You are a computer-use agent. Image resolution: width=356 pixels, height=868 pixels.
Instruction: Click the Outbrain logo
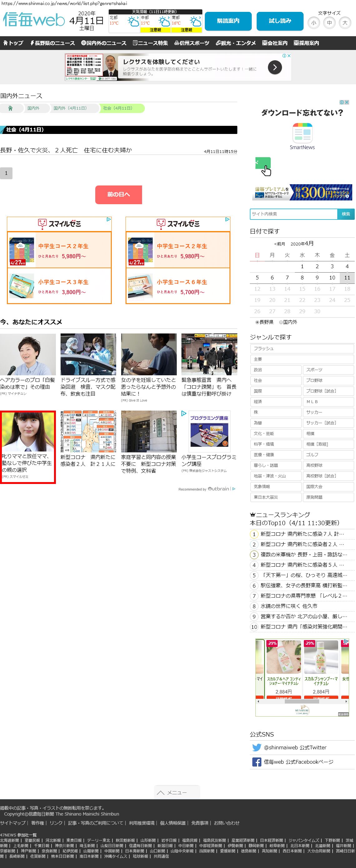(x=219, y=489)
